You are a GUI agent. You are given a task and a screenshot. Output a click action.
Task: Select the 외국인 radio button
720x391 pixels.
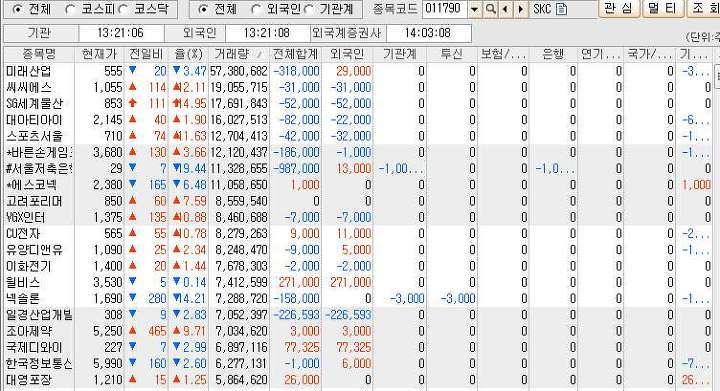click(256, 9)
